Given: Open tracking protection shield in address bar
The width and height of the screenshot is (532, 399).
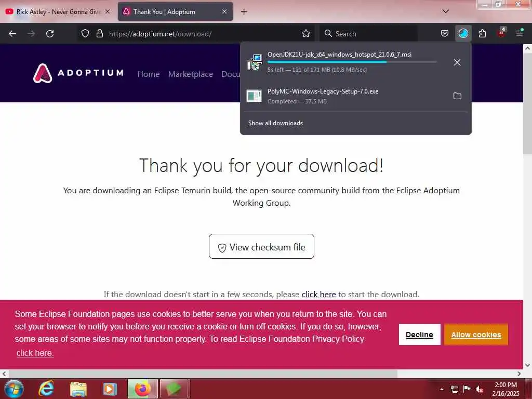Looking at the screenshot, I should (x=85, y=34).
